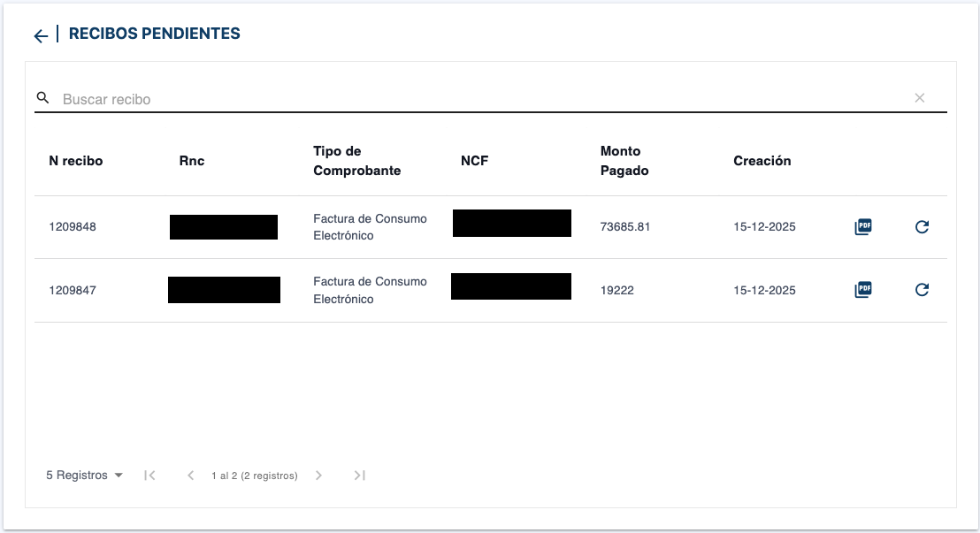The image size is (980, 533).
Task: Refresh receipt 1209847
Action: click(x=922, y=290)
